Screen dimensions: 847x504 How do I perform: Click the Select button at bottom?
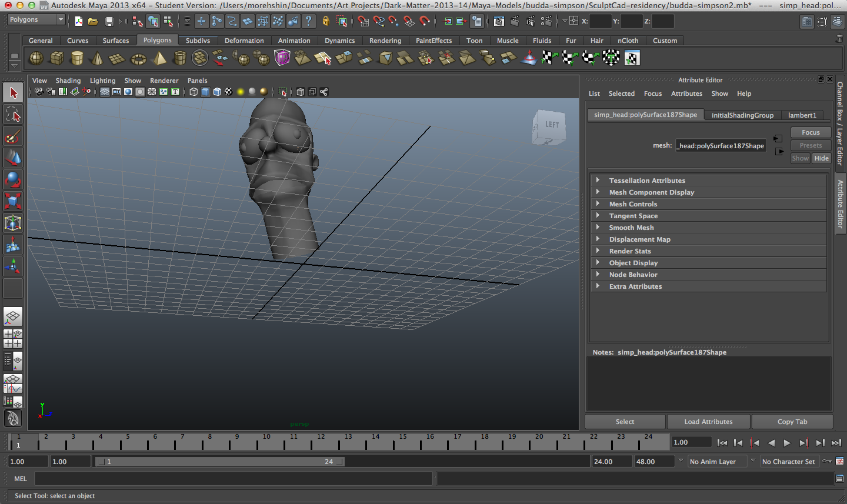[x=625, y=422]
